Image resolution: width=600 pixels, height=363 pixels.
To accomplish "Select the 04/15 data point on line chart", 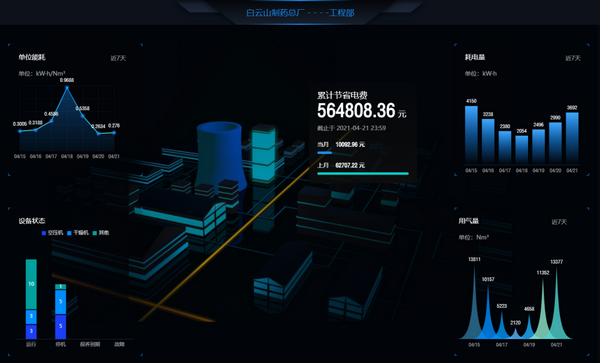I will 20,131.
